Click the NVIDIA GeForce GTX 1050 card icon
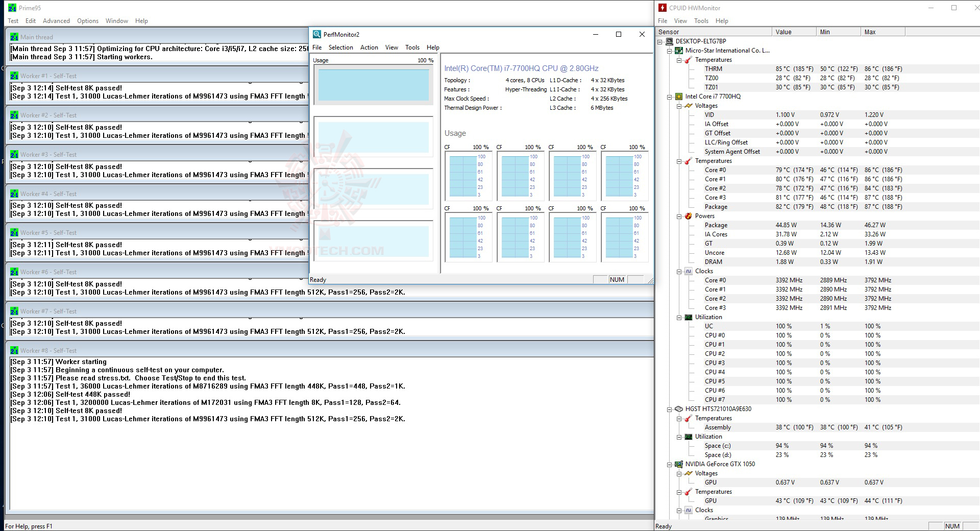Image resolution: width=980 pixels, height=531 pixels. tap(678, 464)
